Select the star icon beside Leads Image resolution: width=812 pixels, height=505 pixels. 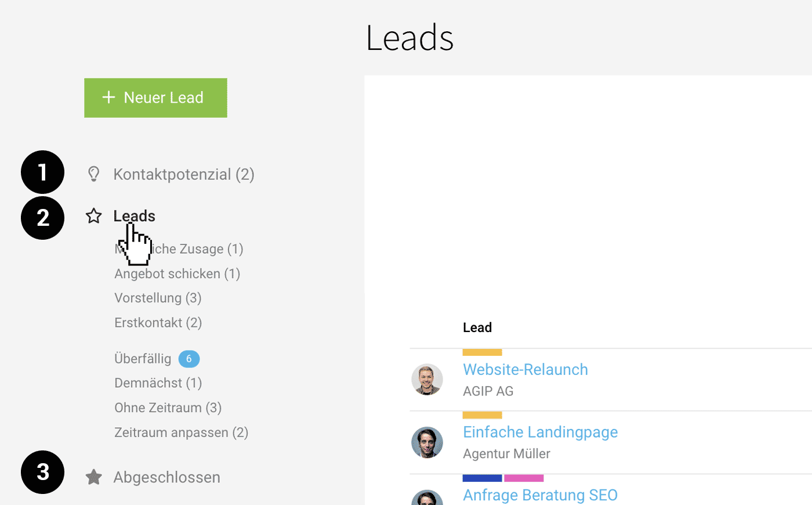pos(93,215)
